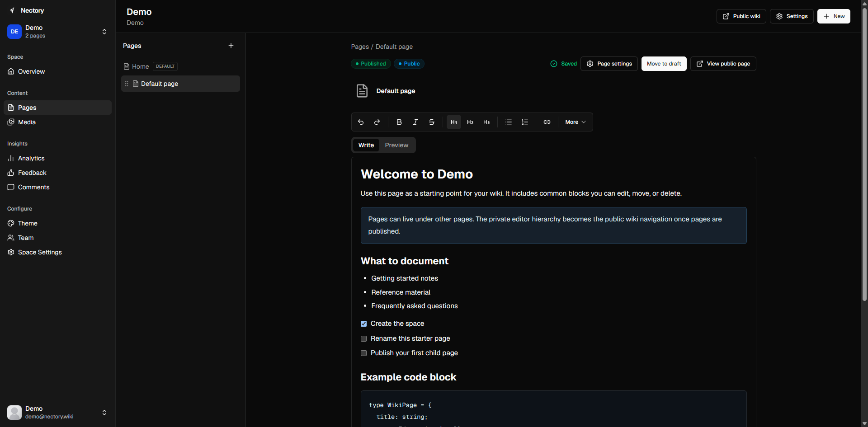Viewport: 868px width, 427px height.
Task: Click the Reference material bullet
Action: (x=401, y=292)
